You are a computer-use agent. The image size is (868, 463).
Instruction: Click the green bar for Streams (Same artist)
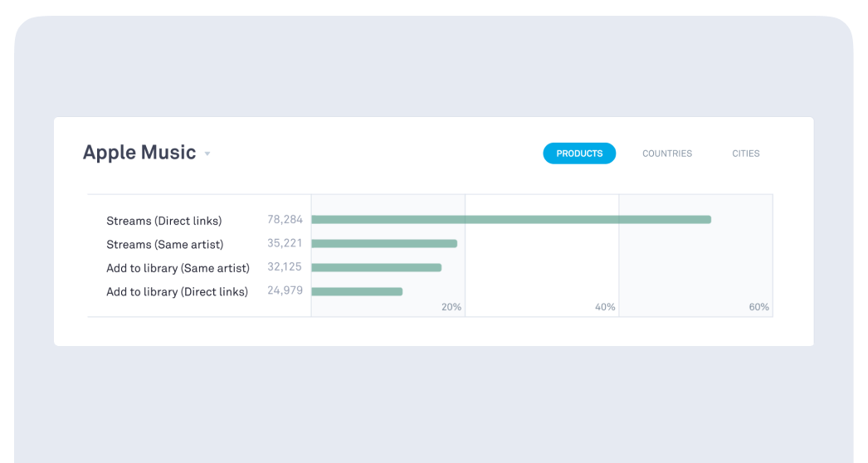tap(384, 244)
